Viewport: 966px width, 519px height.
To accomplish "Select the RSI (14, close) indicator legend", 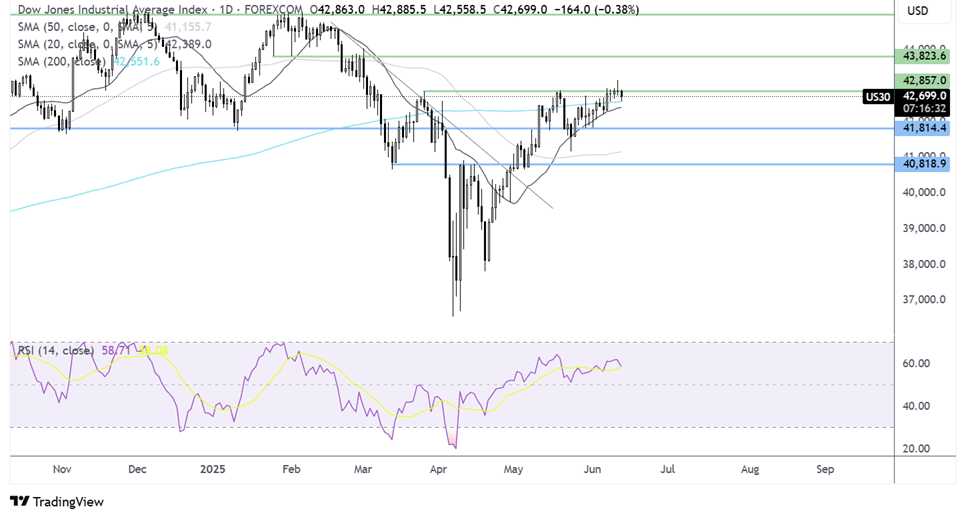I will (93, 351).
